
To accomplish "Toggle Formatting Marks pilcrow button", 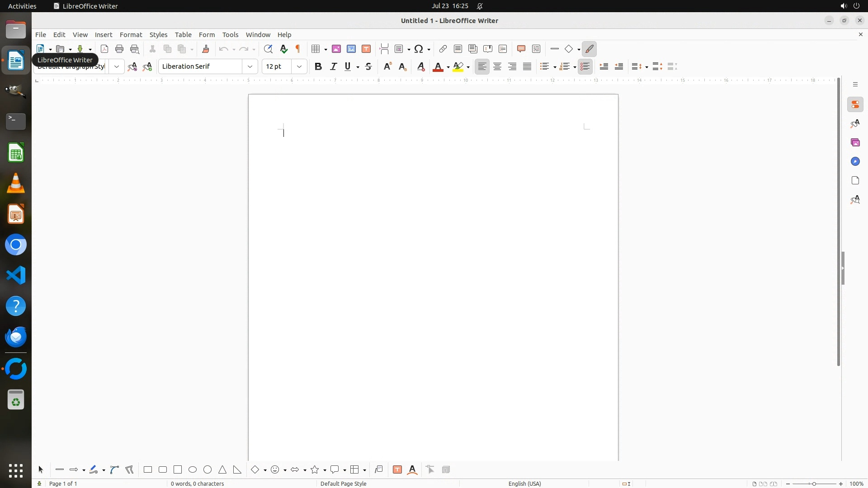I will 298,49.
